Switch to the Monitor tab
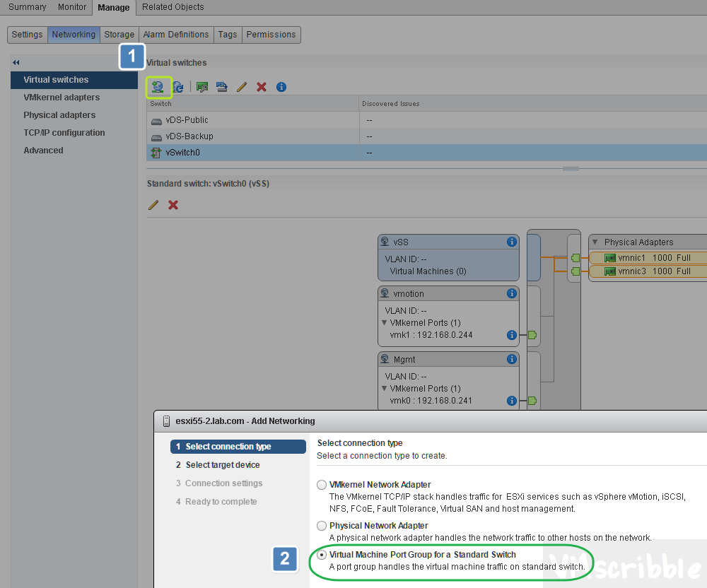707x588 pixels. pyautogui.click(x=72, y=7)
